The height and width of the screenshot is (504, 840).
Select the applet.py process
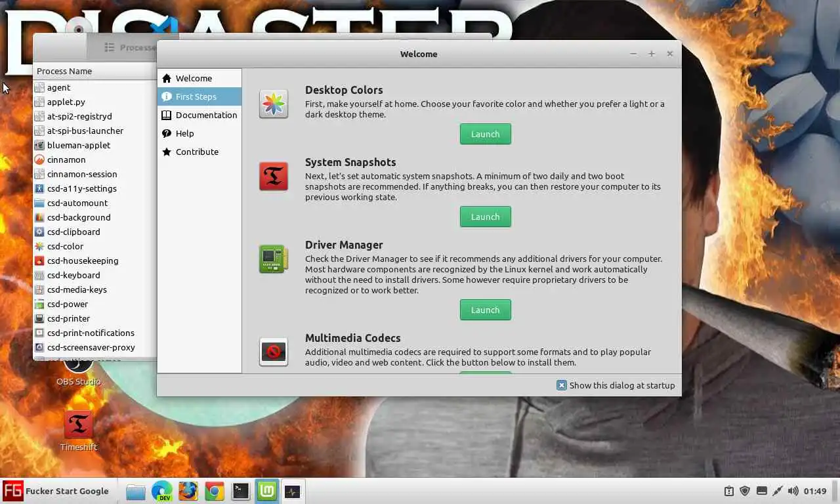(94, 102)
